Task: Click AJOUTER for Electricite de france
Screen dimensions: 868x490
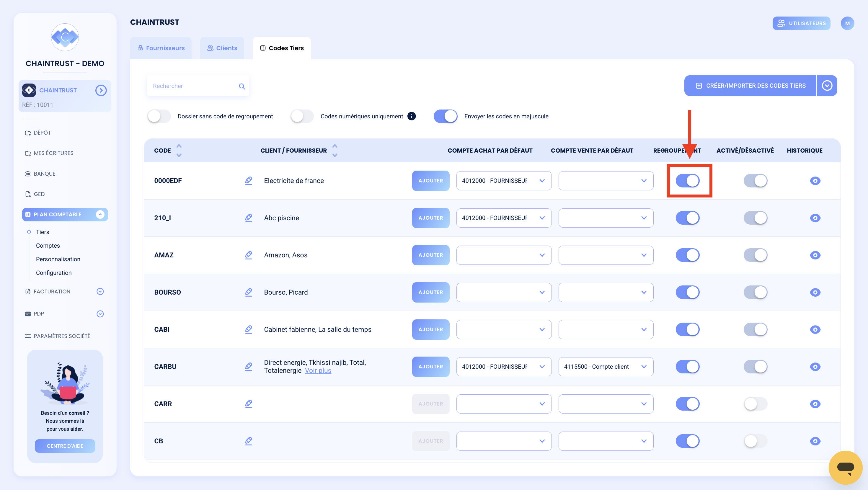Action: pos(431,181)
